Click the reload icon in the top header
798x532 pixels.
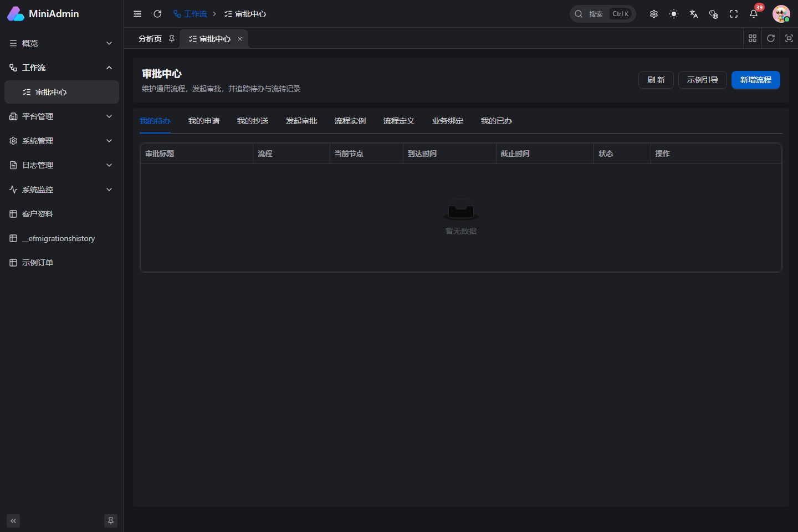pos(157,14)
